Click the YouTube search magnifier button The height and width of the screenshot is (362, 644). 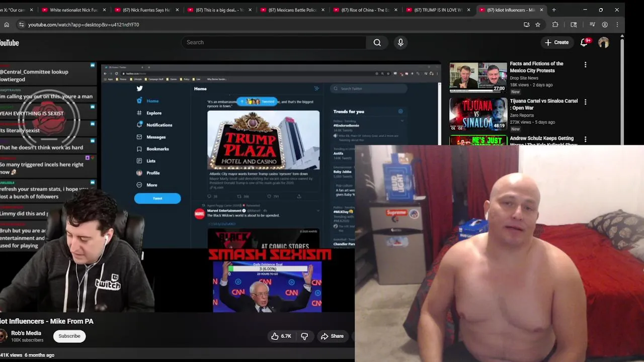(377, 43)
